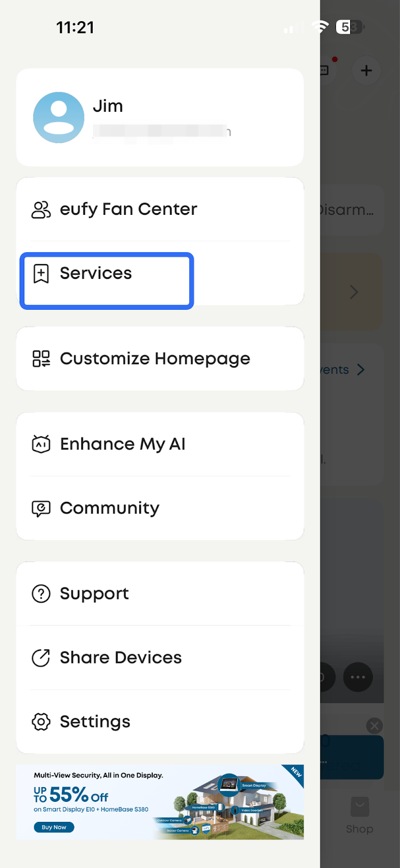Screen dimensions: 400x868
Task: Tap the Customize Homepage grid icon
Action: 41,359
